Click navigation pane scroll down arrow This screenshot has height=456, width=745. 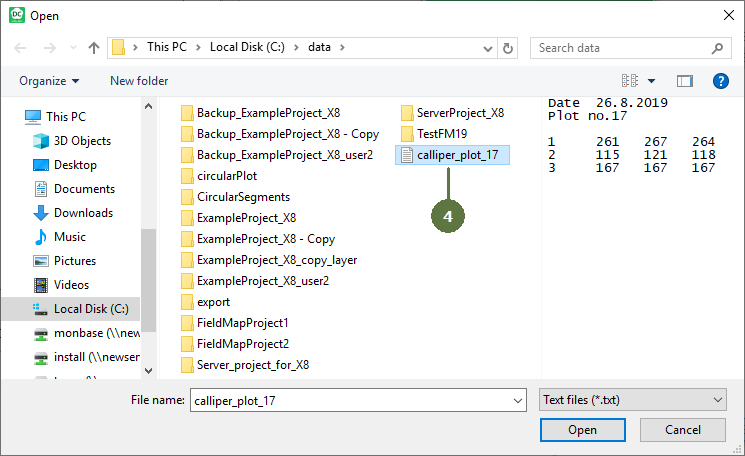pyautogui.click(x=148, y=370)
